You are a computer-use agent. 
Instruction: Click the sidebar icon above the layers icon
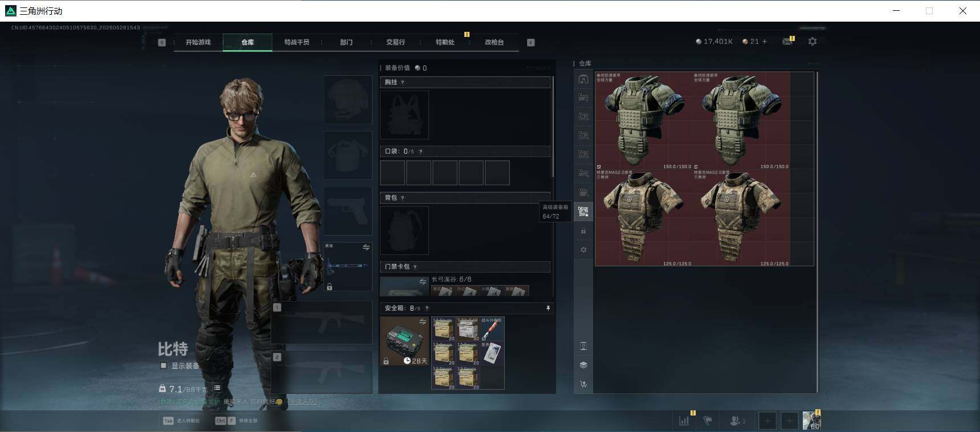[583, 346]
